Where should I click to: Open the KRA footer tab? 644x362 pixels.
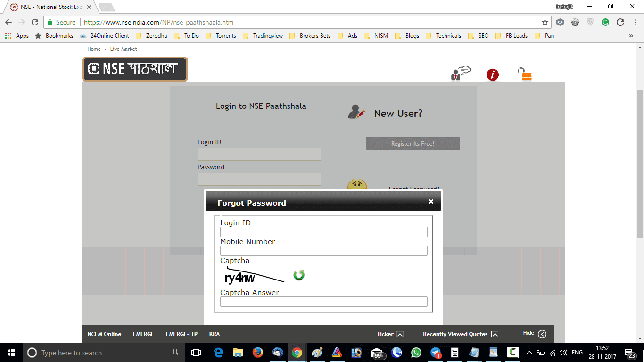pos(215,334)
